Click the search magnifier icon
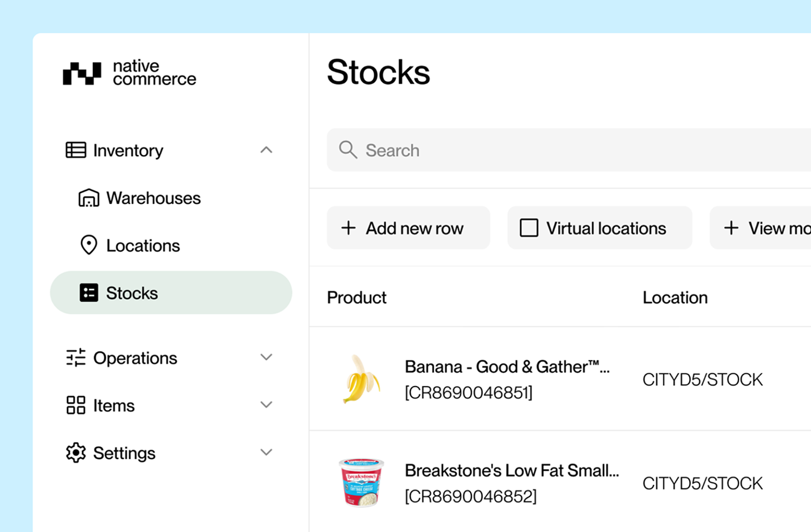 click(x=348, y=150)
